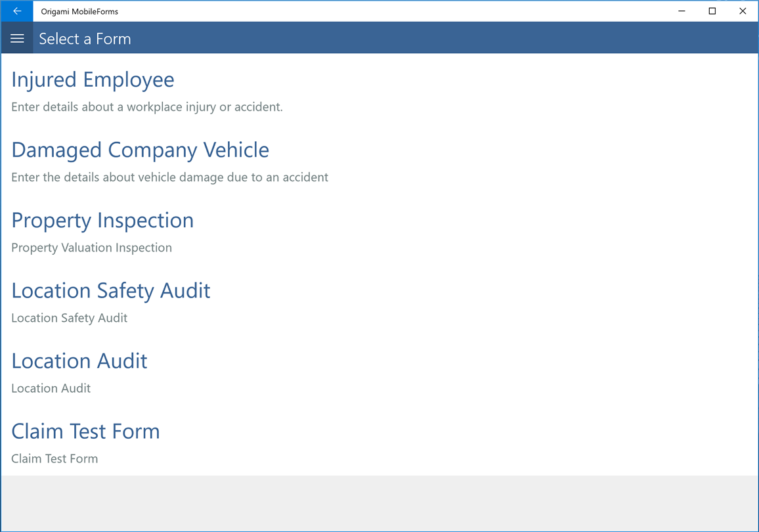Open the Injured Employee form

[93, 79]
